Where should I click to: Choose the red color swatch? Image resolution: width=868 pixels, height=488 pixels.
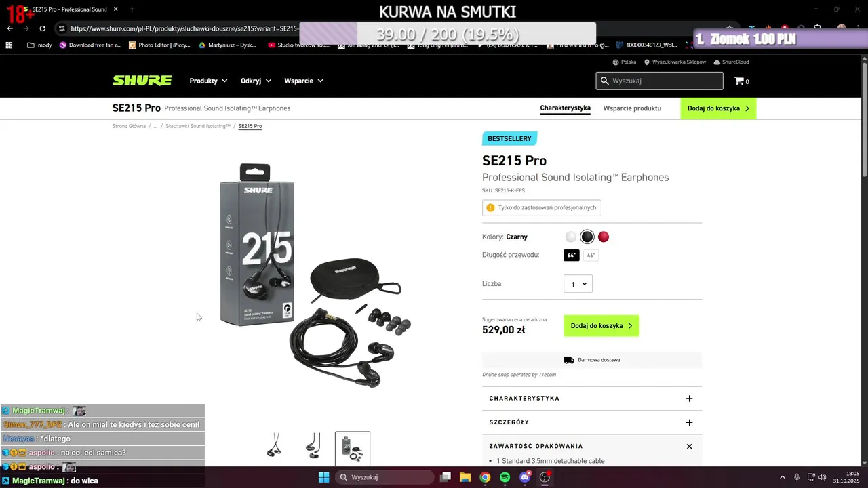coord(604,237)
